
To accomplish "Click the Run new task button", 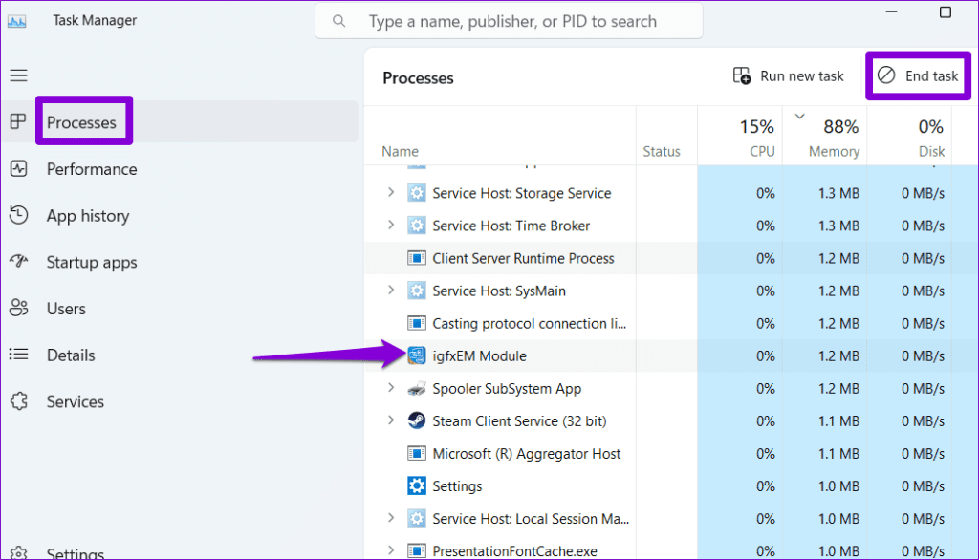I will 788,75.
